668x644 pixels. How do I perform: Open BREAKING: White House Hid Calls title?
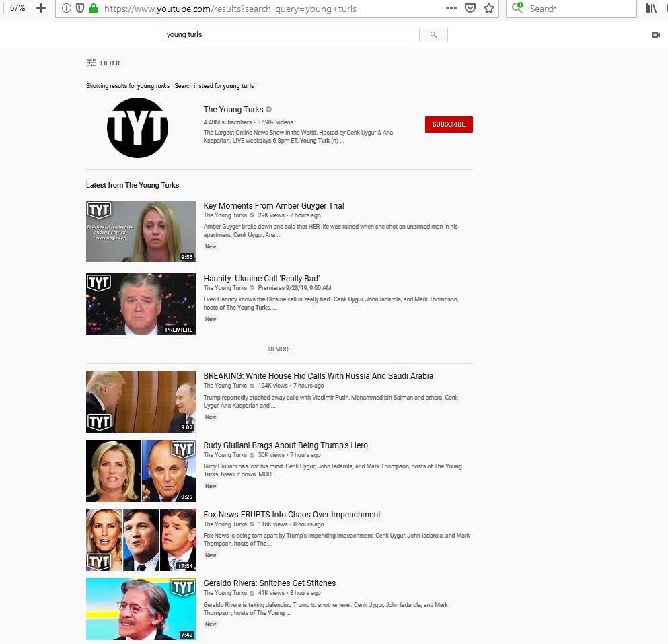coord(318,376)
